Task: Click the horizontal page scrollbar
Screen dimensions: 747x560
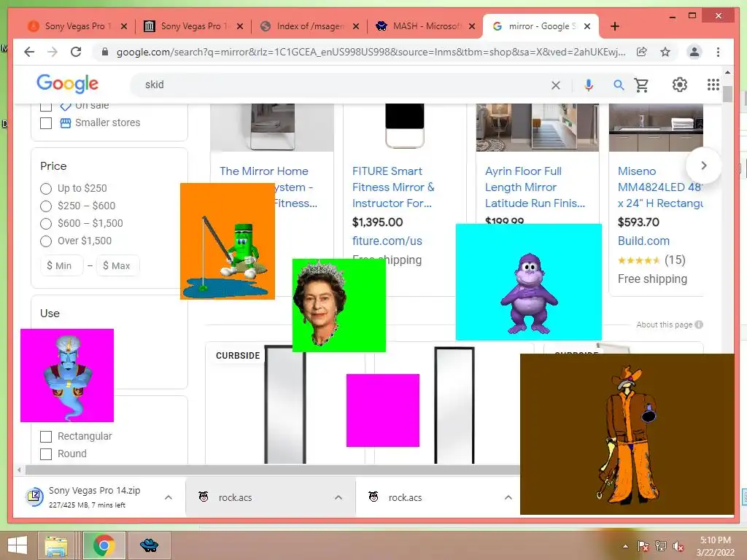Action: point(271,470)
